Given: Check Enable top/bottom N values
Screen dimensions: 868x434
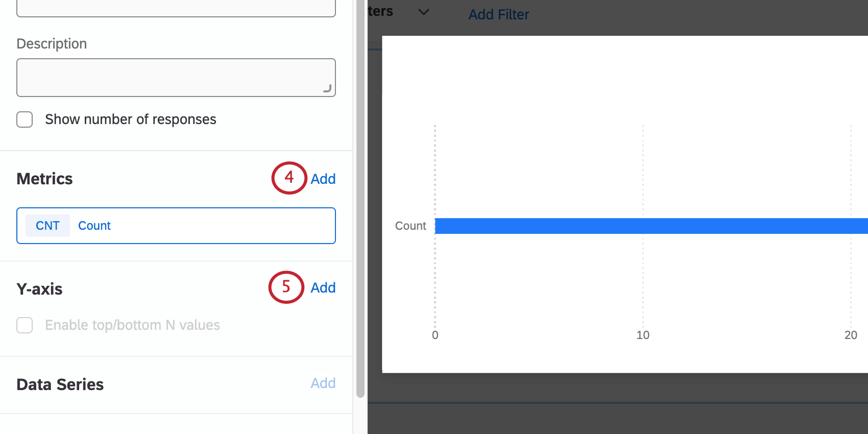Looking at the screenshot, I should coord(25,325).
